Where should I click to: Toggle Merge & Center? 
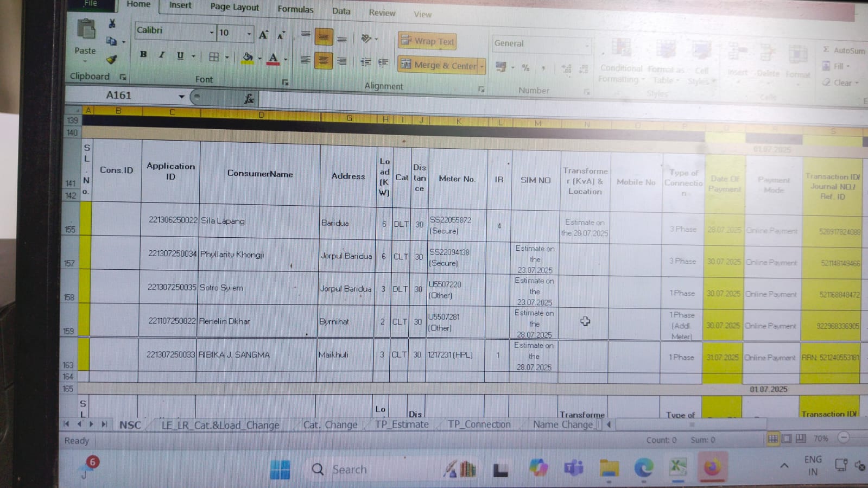pos(439,65)
